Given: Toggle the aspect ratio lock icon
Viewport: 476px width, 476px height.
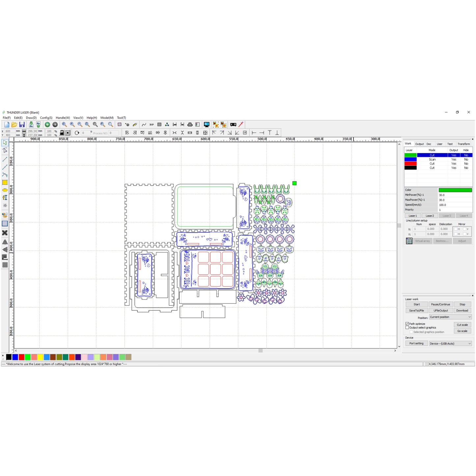Looking at the screenshot, I should (62, 133).
